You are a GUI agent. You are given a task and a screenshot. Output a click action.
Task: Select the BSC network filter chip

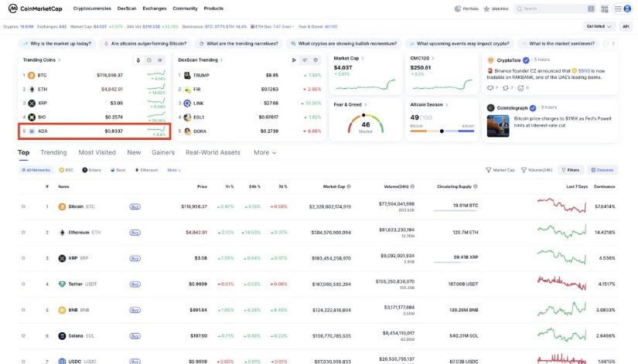coord(67,170)
